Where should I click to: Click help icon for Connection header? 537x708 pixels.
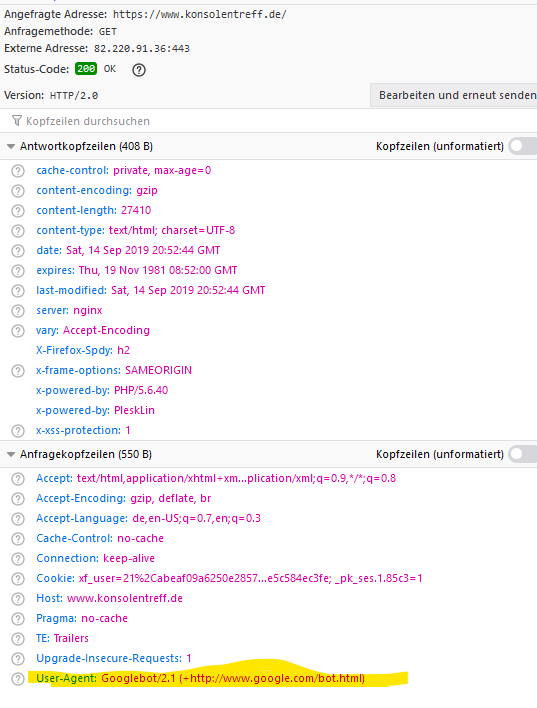pos(18,559)
